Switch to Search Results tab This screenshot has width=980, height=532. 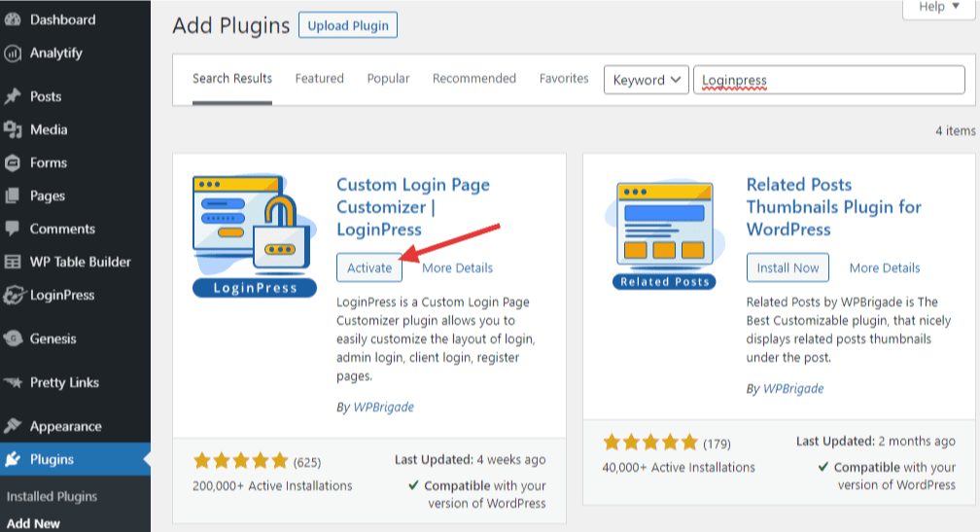pos(231,78)
